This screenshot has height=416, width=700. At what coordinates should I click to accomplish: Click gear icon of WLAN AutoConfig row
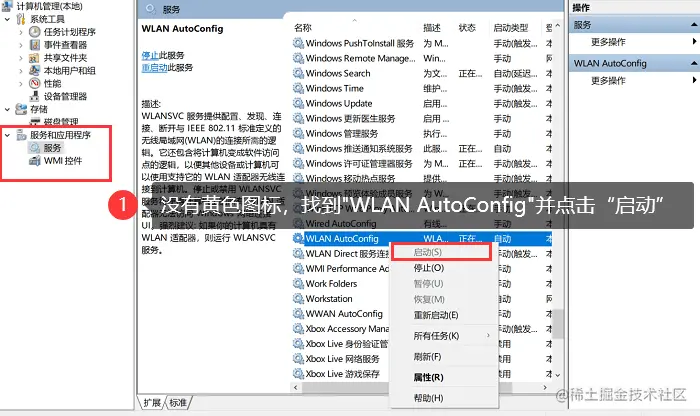tap(298, 238)
